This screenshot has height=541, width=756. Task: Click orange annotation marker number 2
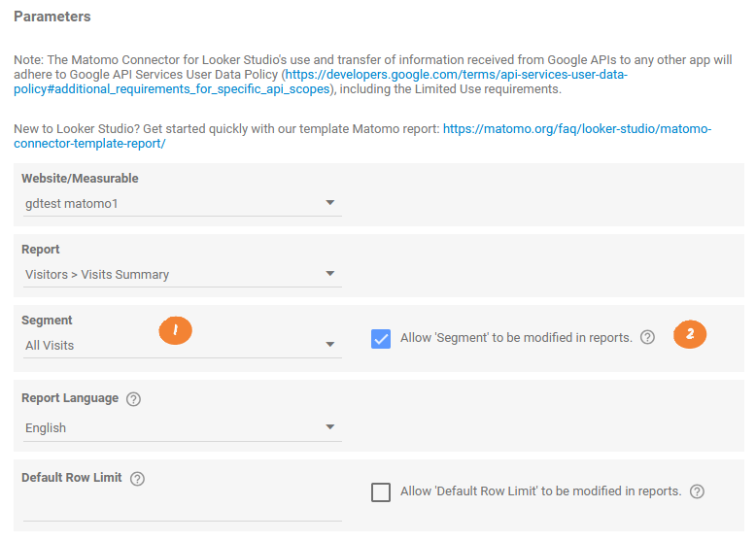(x=690, y=335)
